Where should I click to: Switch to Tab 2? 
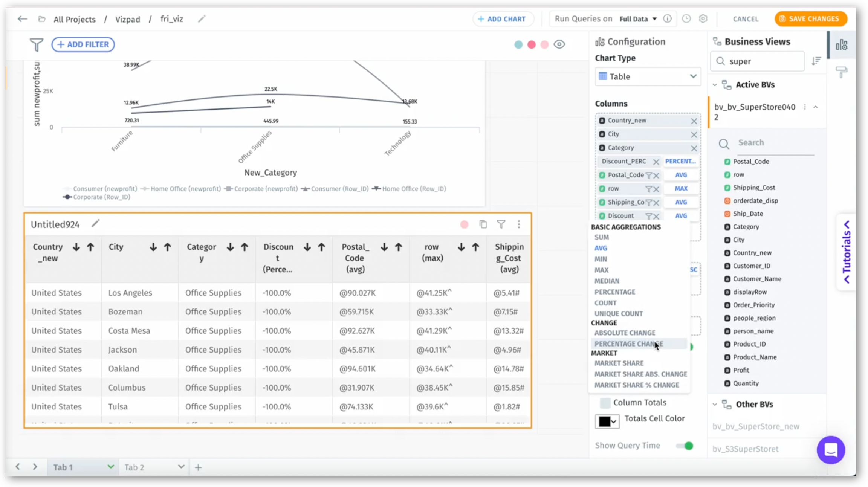(134, 467)
